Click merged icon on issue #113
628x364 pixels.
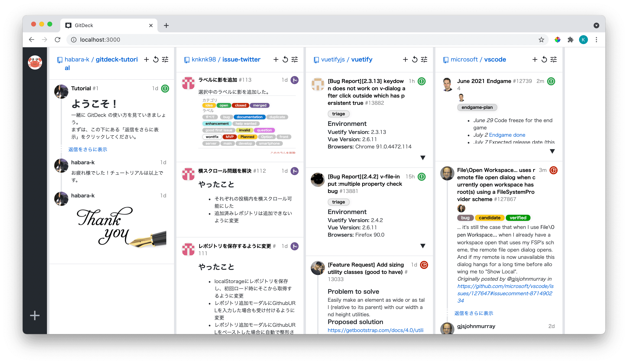point(295,80)
